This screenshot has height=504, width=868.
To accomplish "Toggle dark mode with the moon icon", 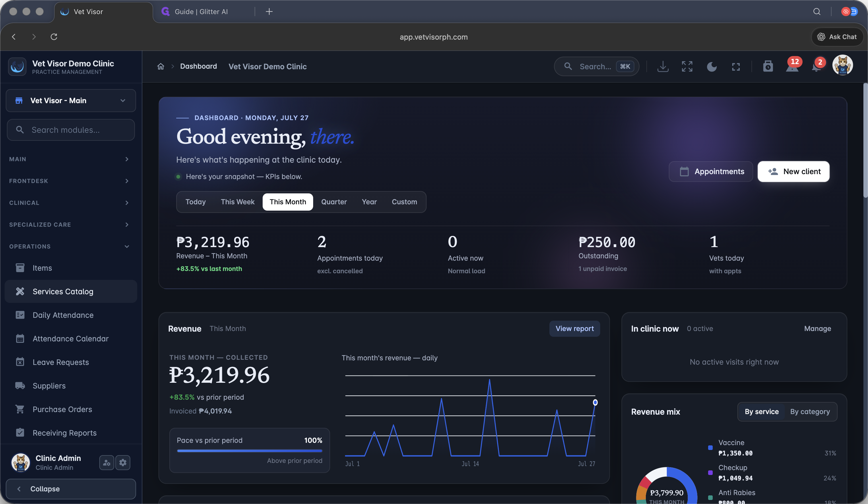I will (x=712, y=67).
